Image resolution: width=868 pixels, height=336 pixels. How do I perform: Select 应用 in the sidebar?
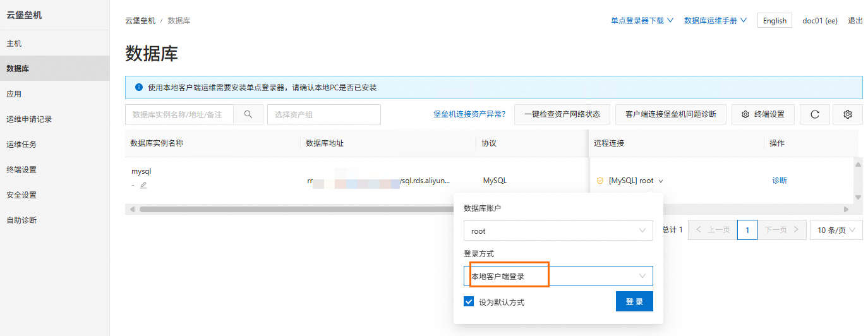tap(55, 93)
